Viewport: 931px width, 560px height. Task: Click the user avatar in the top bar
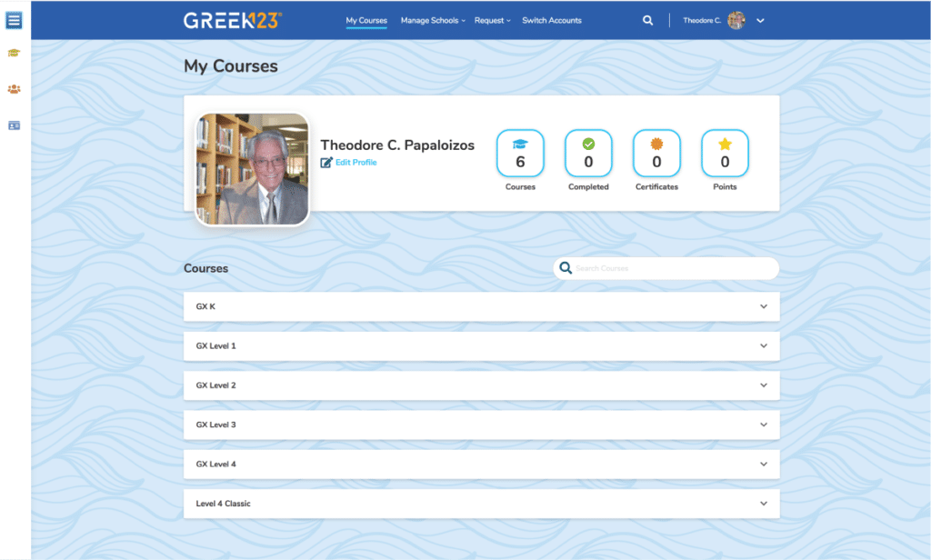(x=736, y=20)
